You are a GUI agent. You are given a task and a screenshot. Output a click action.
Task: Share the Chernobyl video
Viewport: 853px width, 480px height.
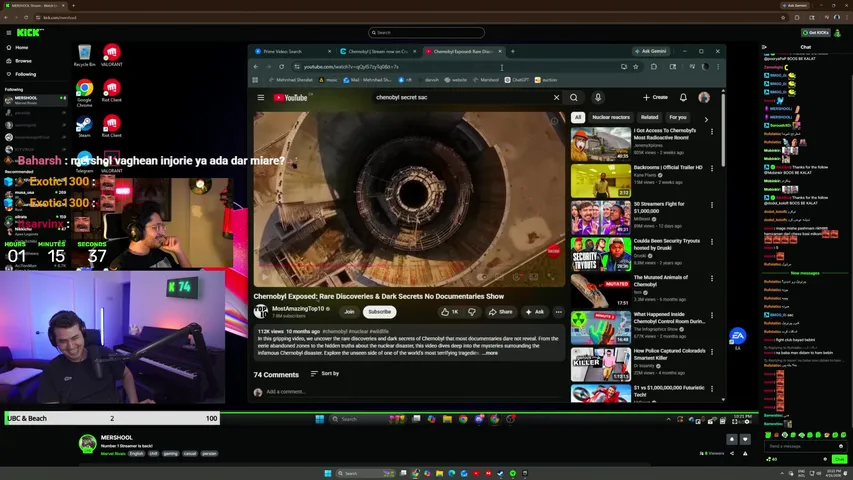point(500,312)
